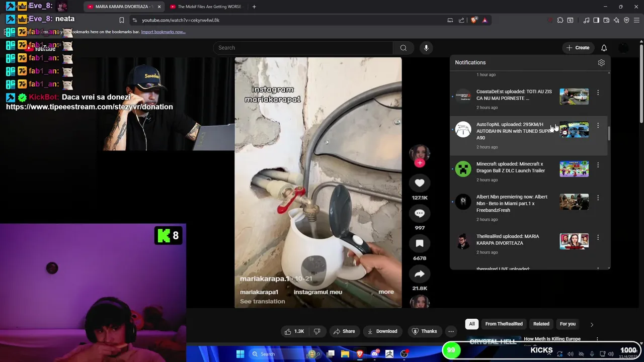
Task: Open options for Minecraft notification
Action: tap(598, 165)
